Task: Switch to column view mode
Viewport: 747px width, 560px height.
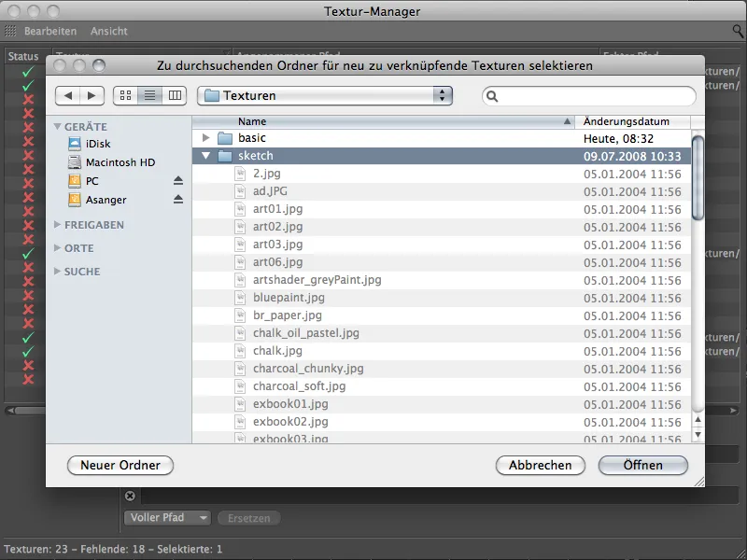Action: (x=175, y=96)
